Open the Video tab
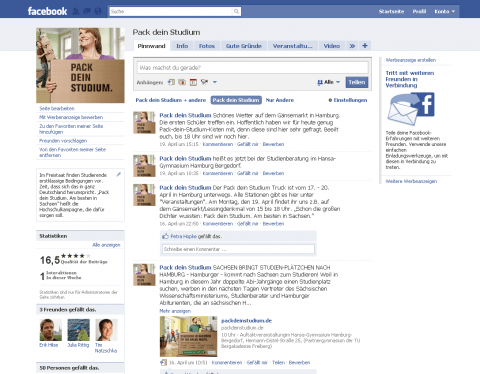Screen dimensions: 480x374 pos(332,46)
